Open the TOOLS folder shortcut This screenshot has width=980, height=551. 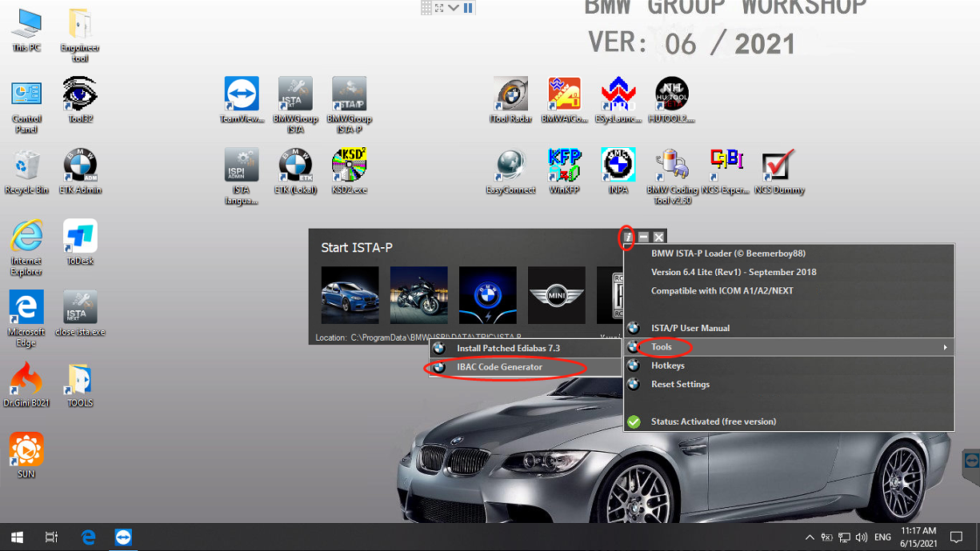[x=80, y=385]
